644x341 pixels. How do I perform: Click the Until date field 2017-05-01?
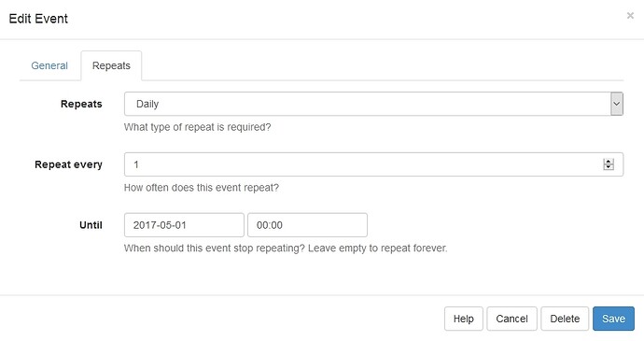[x=184, y=224]
